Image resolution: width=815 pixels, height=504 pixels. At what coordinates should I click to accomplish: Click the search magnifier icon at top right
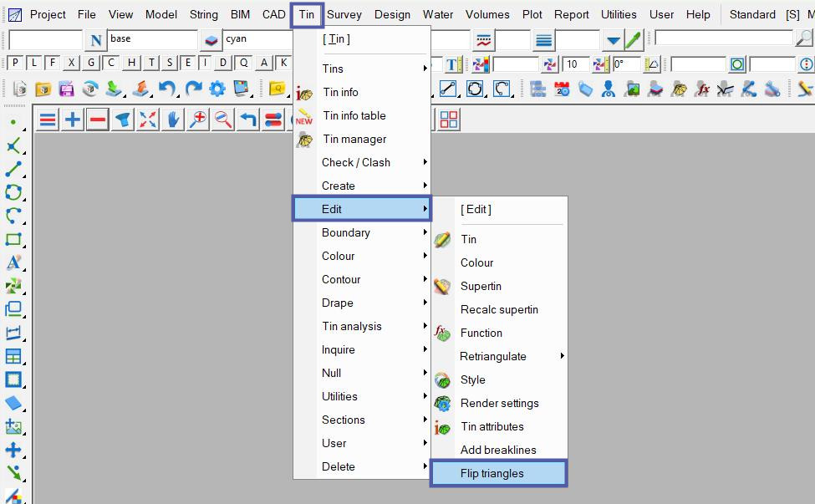click(x=804, y=38)
